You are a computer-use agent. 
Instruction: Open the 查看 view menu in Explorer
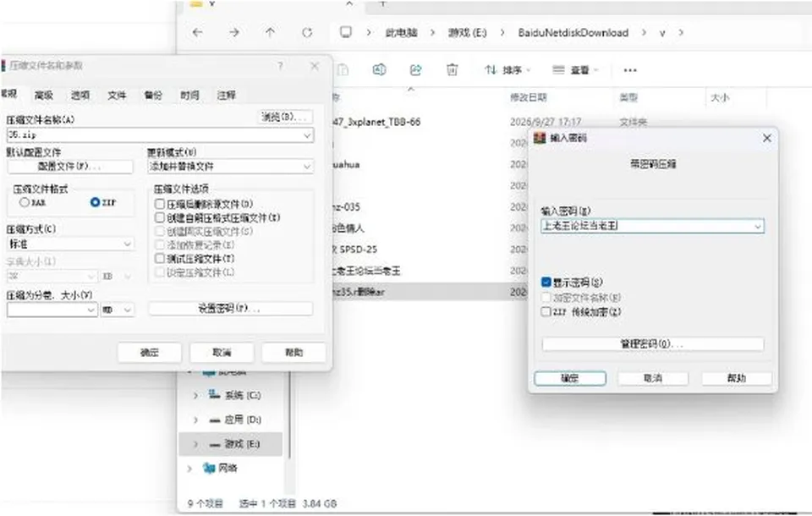(575, 70)
